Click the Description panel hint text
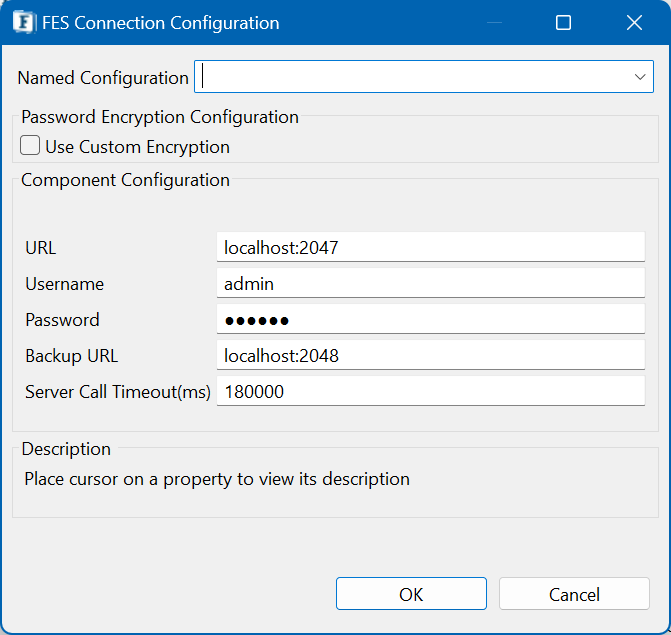This screenshot has width=671, height=635. coord(217,479)
